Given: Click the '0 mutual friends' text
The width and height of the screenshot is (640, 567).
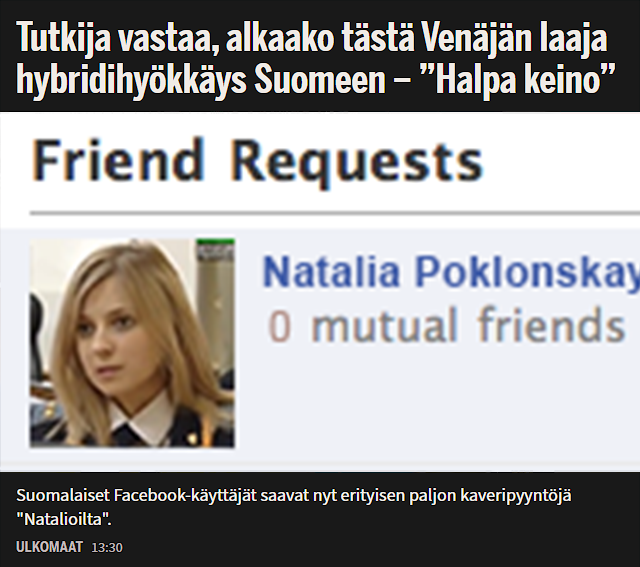Looking at the screenshot, I should coord(447,325).
